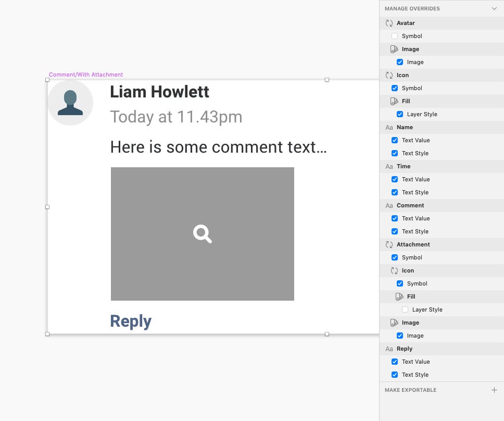
Task: Select the Reply override group header
Action: (442, 349)
